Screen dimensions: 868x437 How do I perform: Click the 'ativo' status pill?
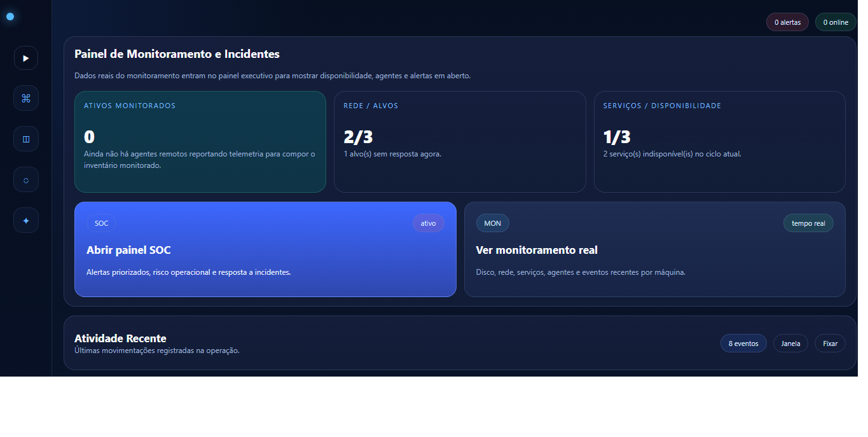pyautogui.click(x=428, y=223)
